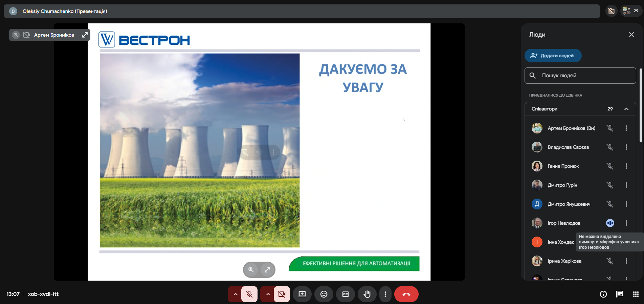Collapse the Співавтори participants list

point(626,109)
